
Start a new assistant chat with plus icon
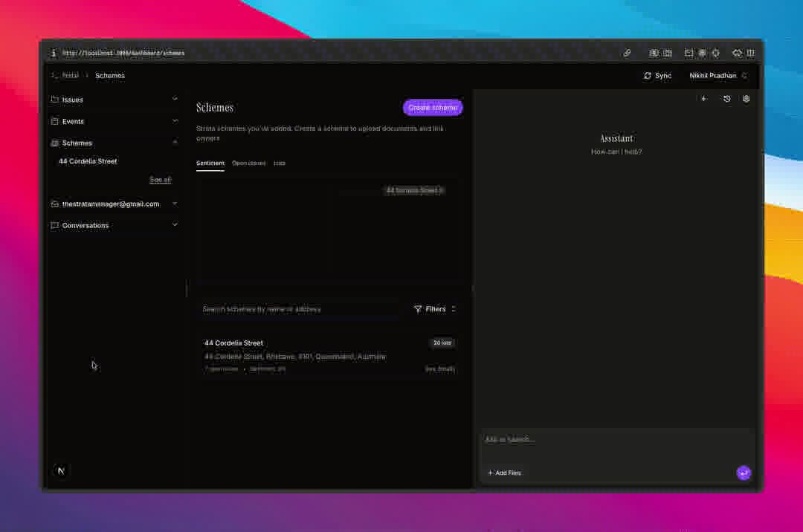[703, 99]
